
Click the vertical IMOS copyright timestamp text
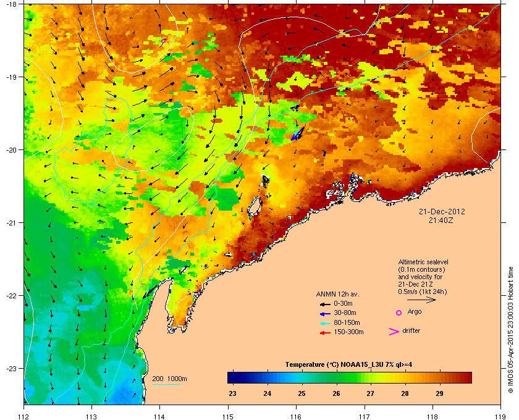point(510,330)
